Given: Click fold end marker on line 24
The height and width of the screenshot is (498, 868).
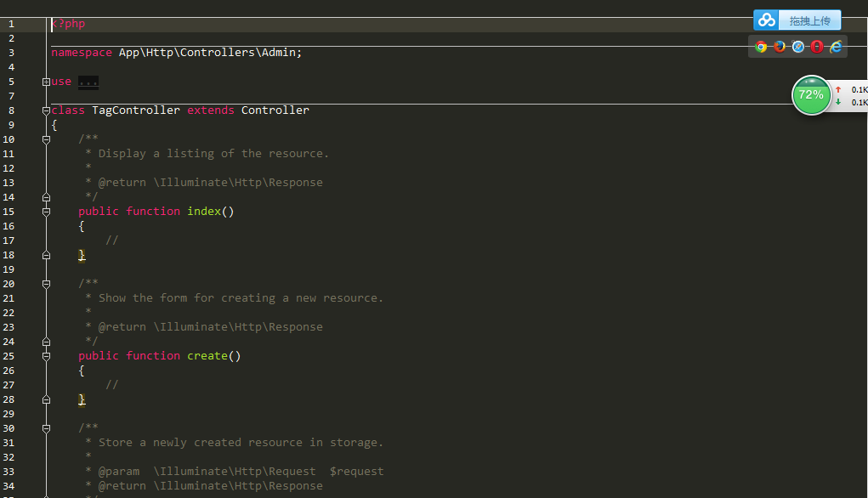Looking at the screenshot, I should [47, 342].
